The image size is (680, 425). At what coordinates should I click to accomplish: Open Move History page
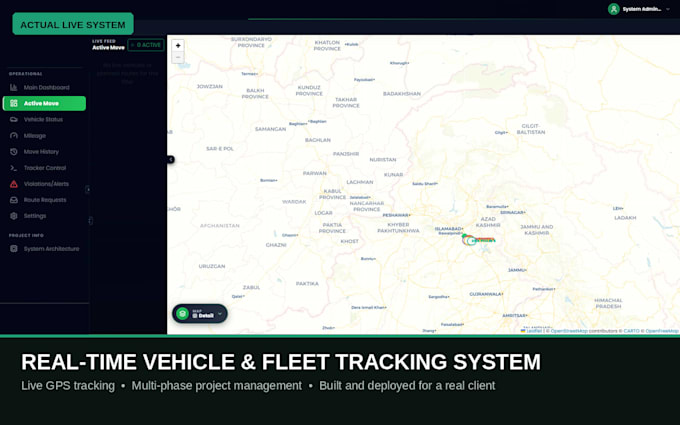click(x=44, y=152)
